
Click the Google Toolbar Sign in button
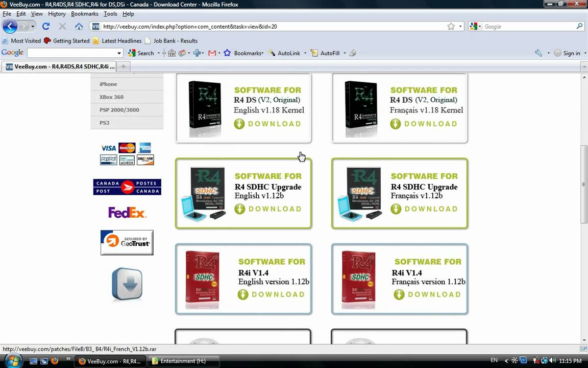pos(568,53)
